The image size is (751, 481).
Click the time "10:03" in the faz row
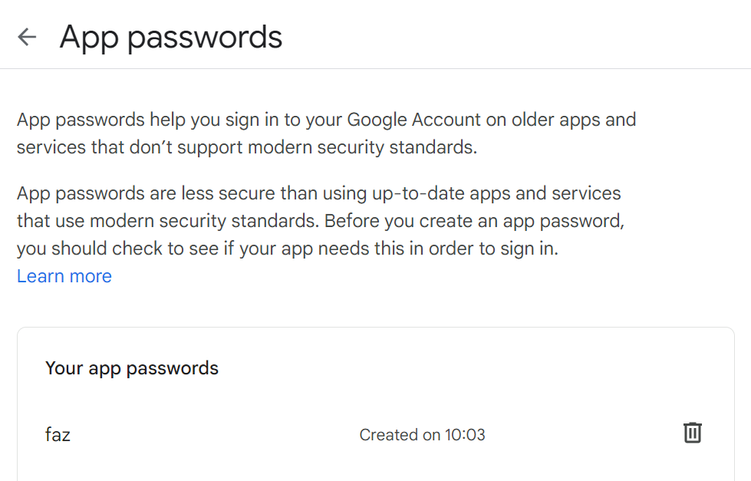tap(464, 435)
